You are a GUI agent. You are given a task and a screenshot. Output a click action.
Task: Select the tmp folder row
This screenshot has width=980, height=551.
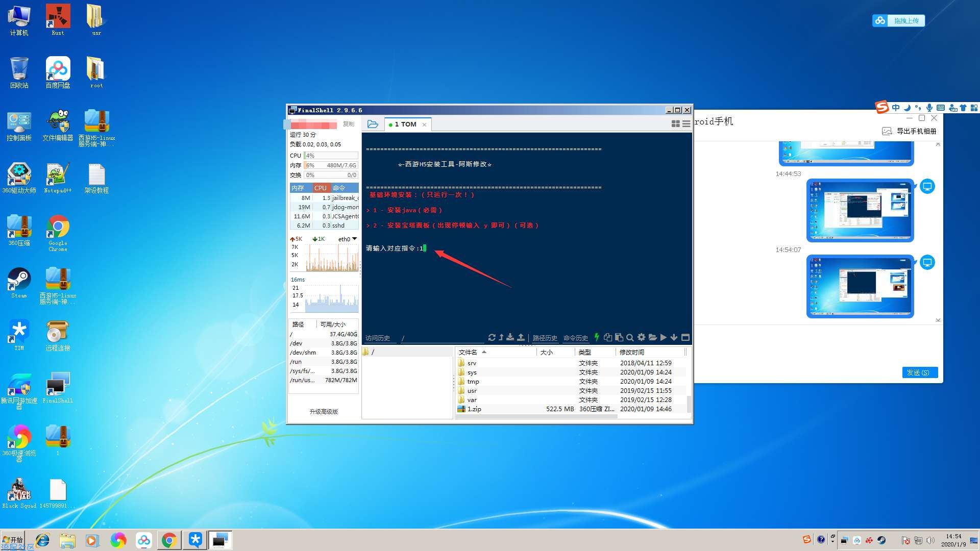[x=571, y=382]
